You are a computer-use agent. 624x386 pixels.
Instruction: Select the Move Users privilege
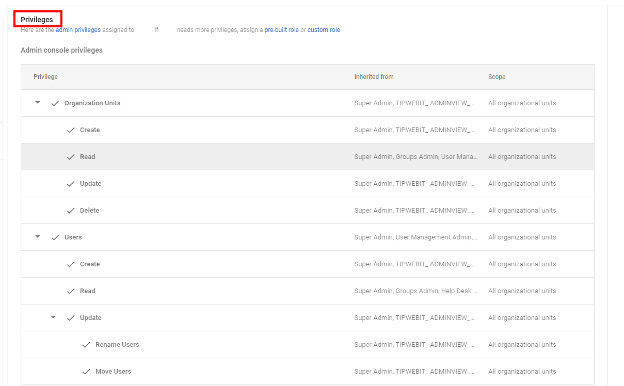[113, 371]
